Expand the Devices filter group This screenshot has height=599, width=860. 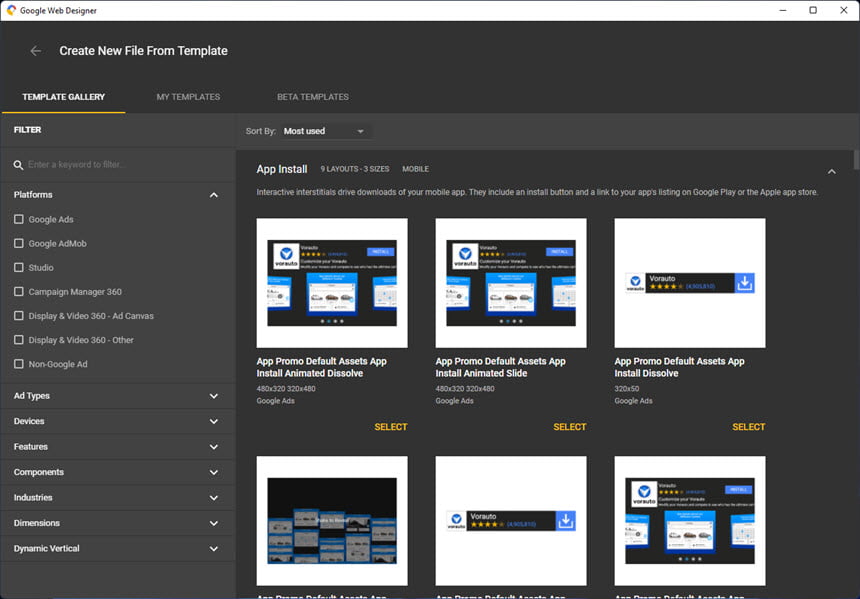pyautogui.click(x=214, y=421)
